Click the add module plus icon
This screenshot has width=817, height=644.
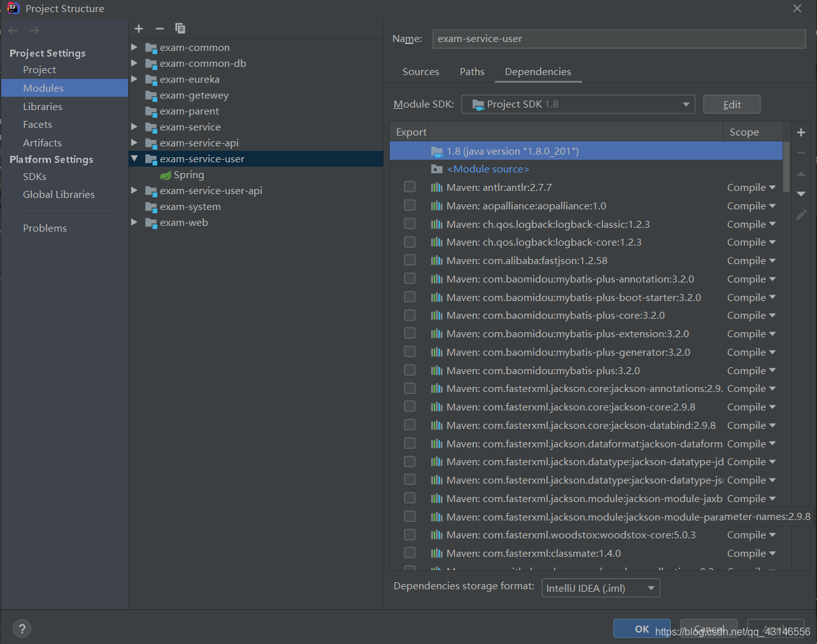[x=139, y=29]
